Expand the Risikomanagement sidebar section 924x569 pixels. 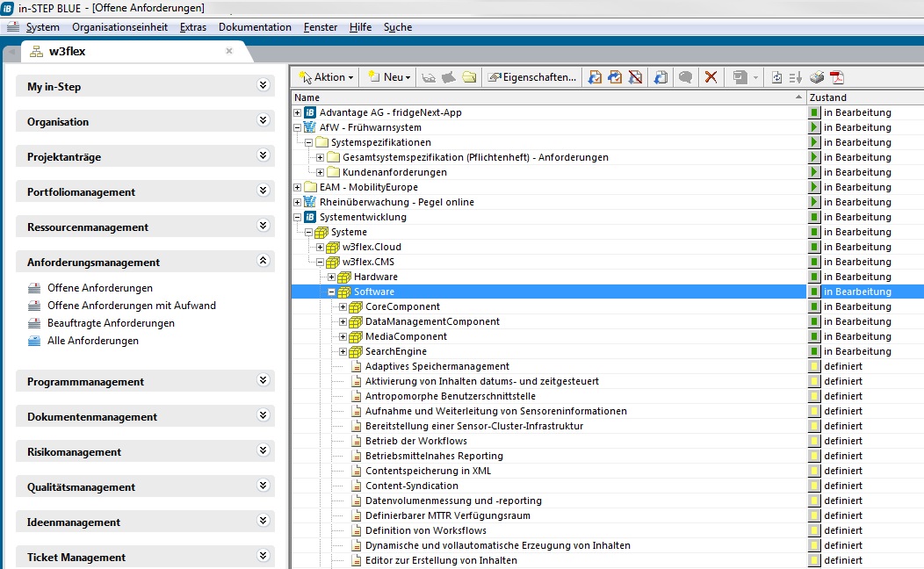coord(262,450)
